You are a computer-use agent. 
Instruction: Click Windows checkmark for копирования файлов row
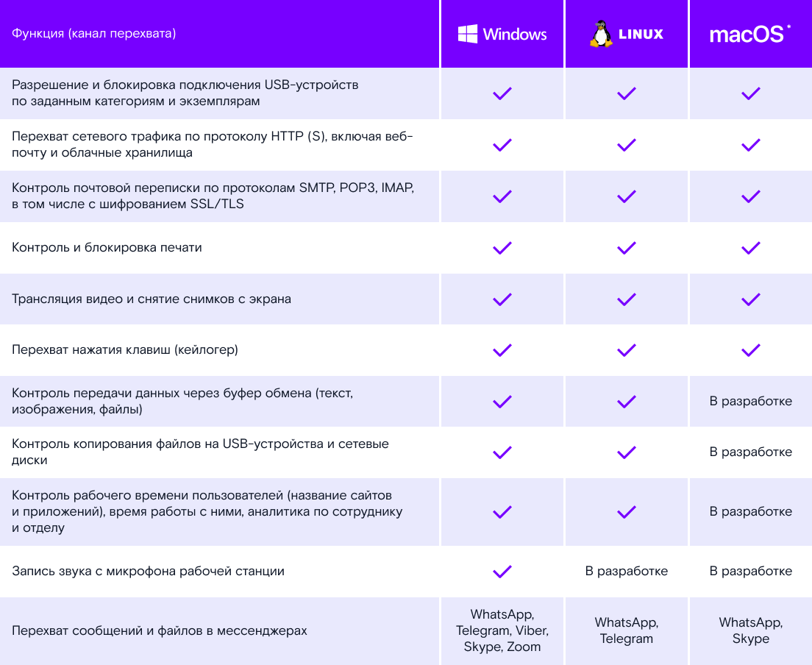click(x=502, y=452)
